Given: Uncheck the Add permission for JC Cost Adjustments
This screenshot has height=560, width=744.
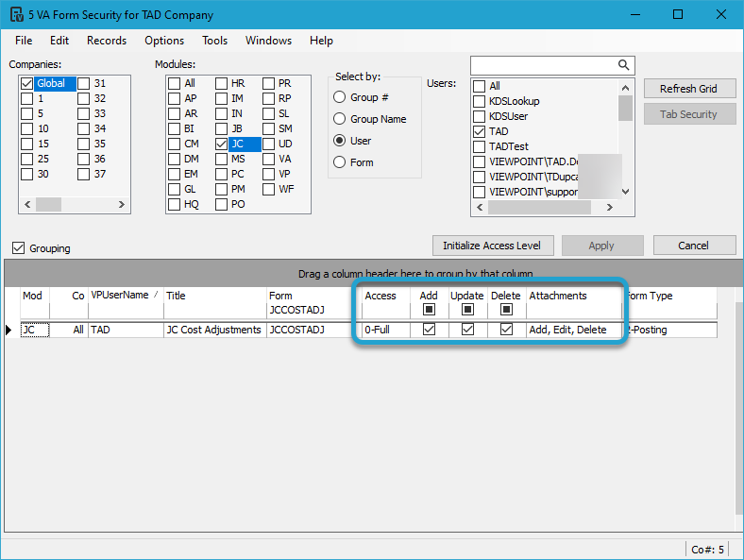Looking at the screenshot, I should pos(429,329).
